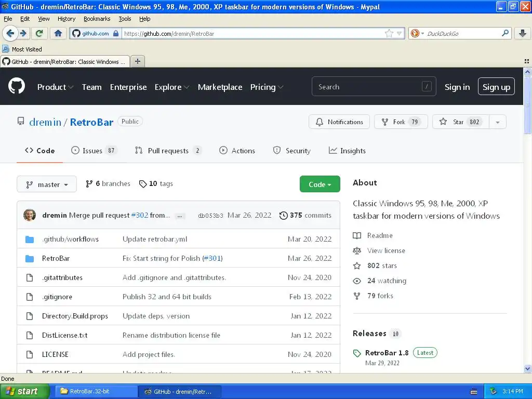
Task: Focus the GitHub Search field
Action: [374, 87]
